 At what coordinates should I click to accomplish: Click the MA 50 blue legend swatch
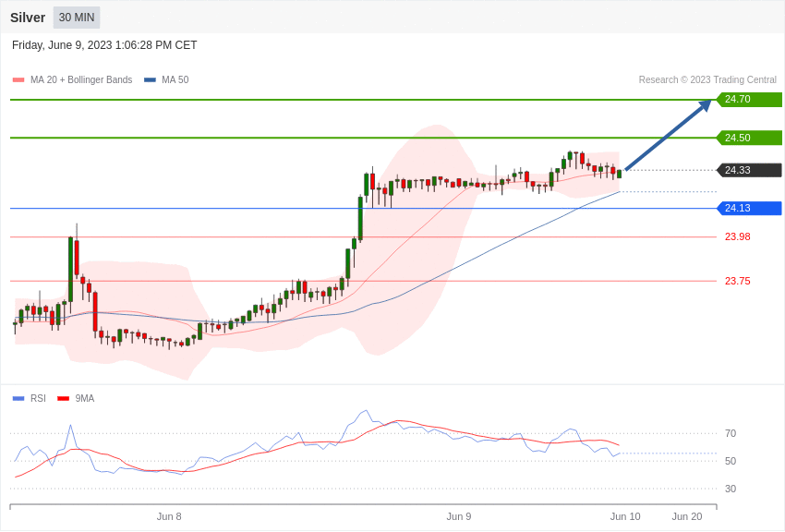coord(150,80)
